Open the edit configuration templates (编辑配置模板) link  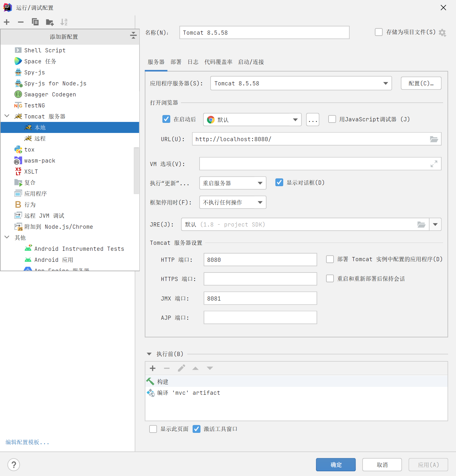[x=27, y=442]
